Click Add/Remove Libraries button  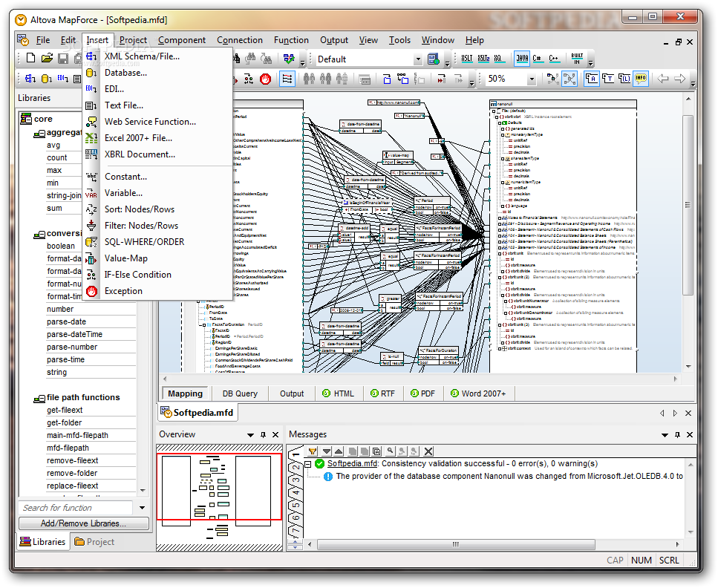[x=83, y=523]
